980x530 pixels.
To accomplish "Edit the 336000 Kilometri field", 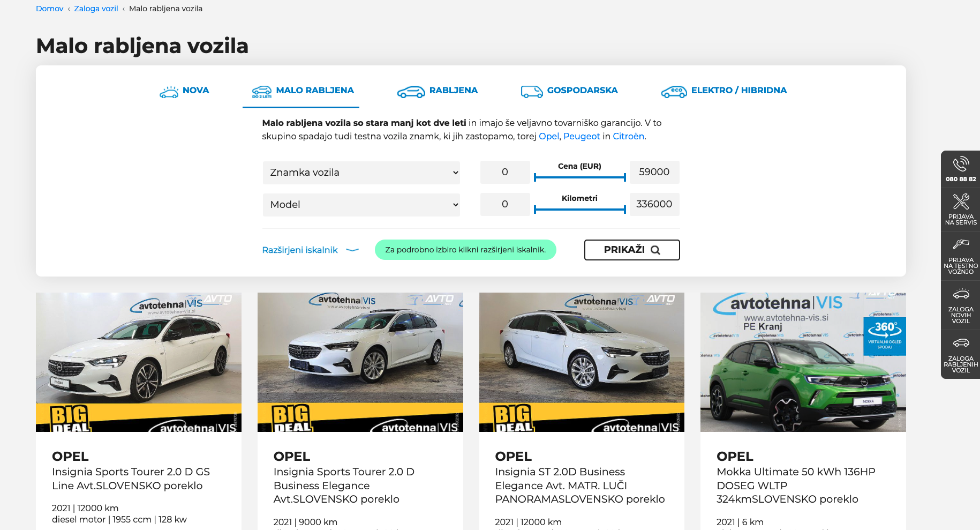I will tap(654, 204).
